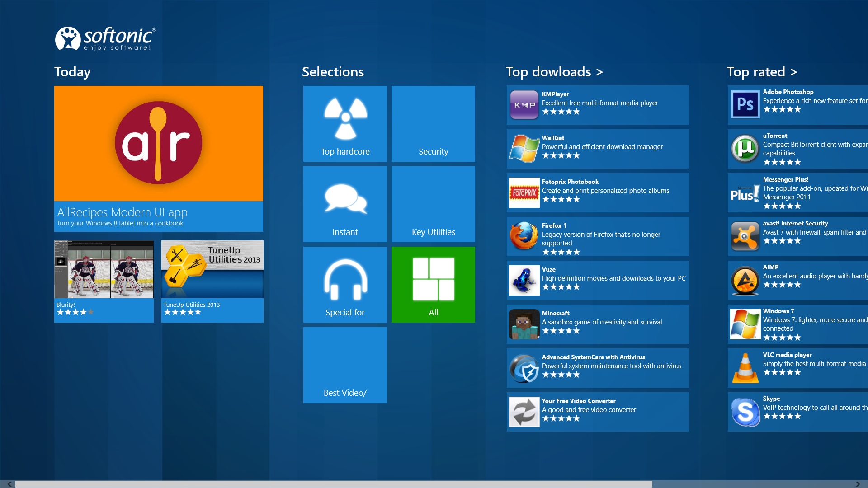Open the Security category tile
This screenshot has height=488, width=868.
433,123
